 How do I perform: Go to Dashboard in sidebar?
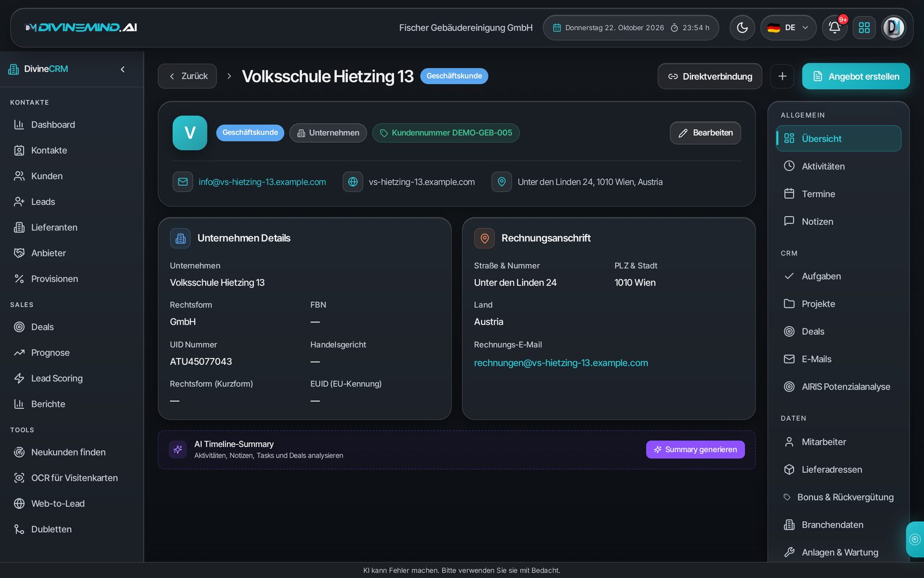point(72,125)
